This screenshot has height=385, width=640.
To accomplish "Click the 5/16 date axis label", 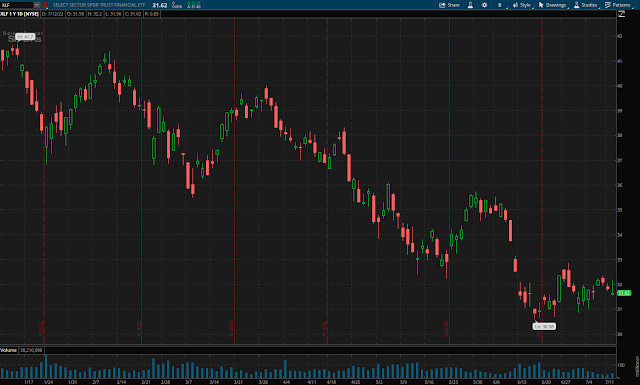I will [x=429, y=382].
